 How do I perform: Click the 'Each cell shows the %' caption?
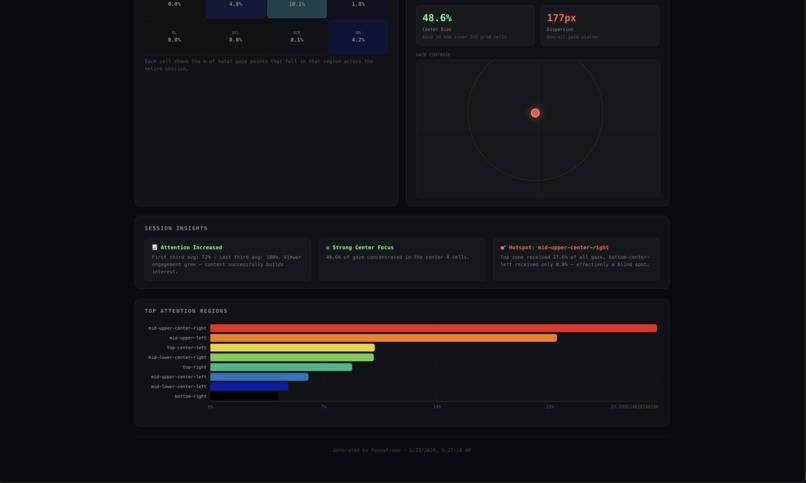pos(259,65)
